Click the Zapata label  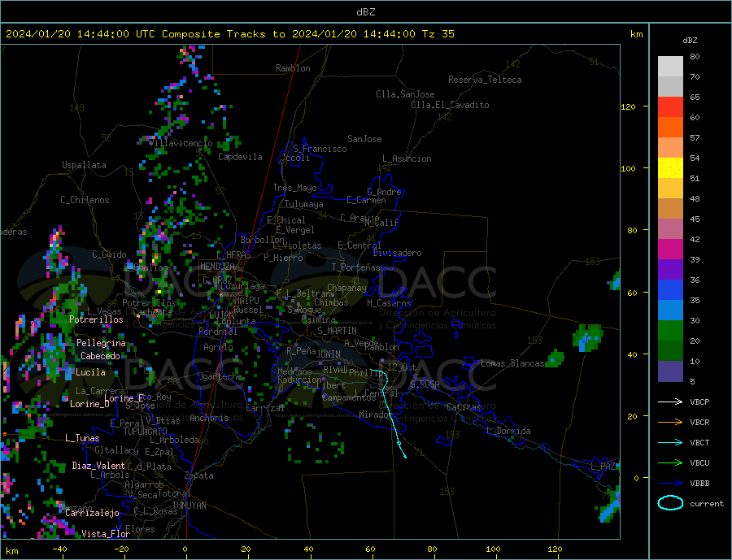click(x=199, y=475)
